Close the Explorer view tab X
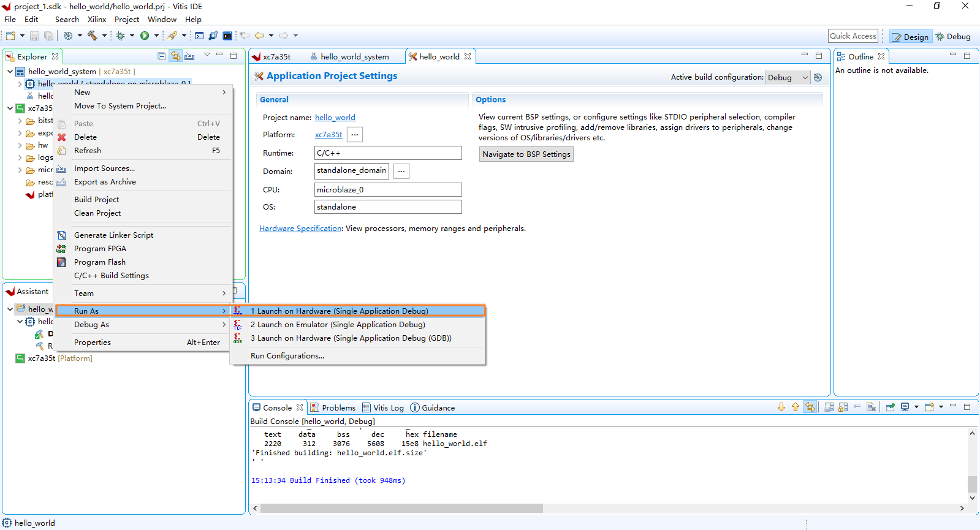Image resolution: width=980 pixels, height=530 pixels. [x=55, y=56]
